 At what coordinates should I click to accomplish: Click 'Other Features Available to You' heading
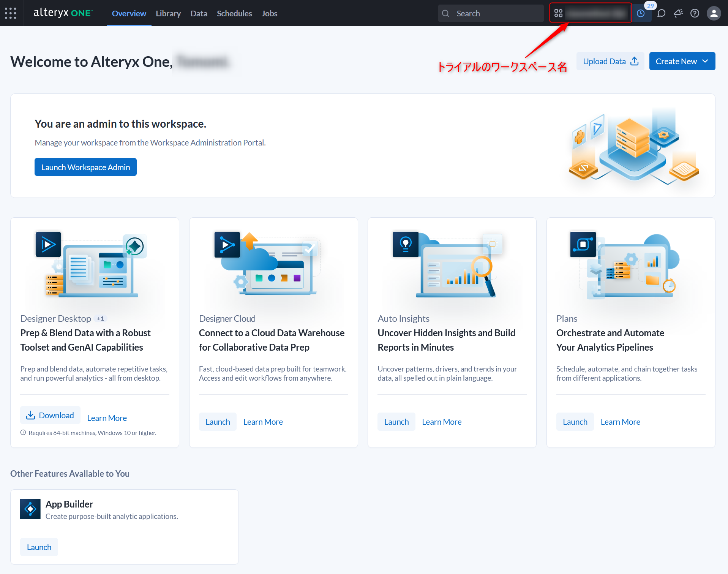click(x=70, y=474)
